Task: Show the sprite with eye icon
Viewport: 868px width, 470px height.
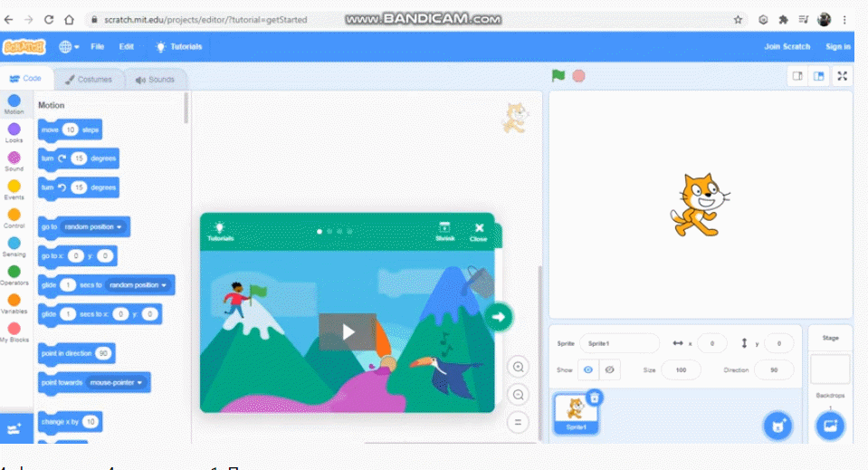Action: pos(588,369)
